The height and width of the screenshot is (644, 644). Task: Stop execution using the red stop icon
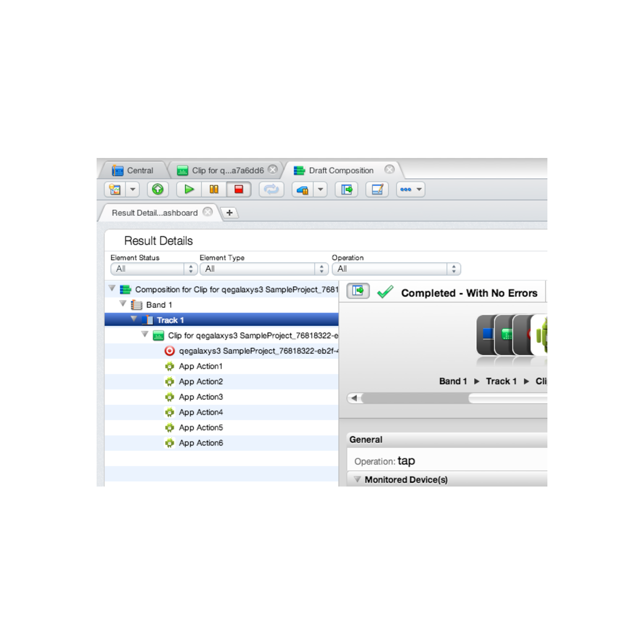click(x=238, y=189)
